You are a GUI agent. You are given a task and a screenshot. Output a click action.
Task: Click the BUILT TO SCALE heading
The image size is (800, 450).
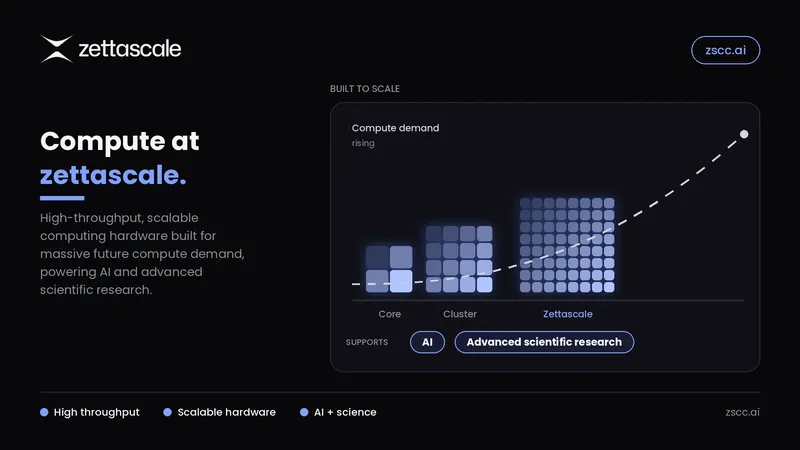pos(364,88)
